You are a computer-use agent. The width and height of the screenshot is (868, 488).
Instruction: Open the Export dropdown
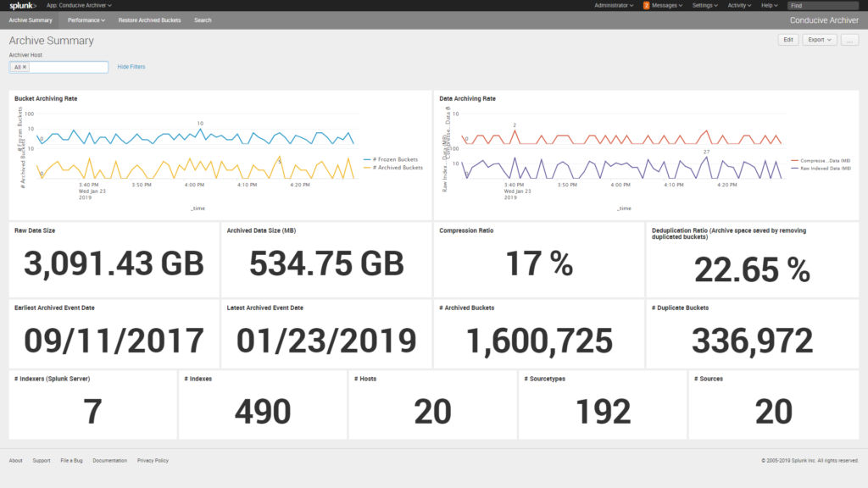pyautogui.click(x=820, y=40)
